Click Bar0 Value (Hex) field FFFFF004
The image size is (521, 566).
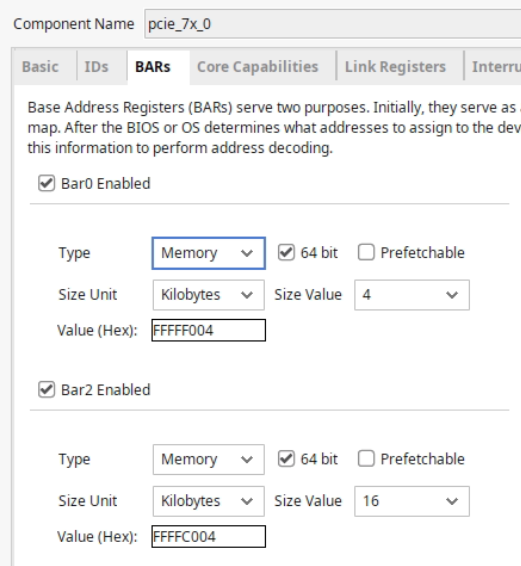click(209, 330)
